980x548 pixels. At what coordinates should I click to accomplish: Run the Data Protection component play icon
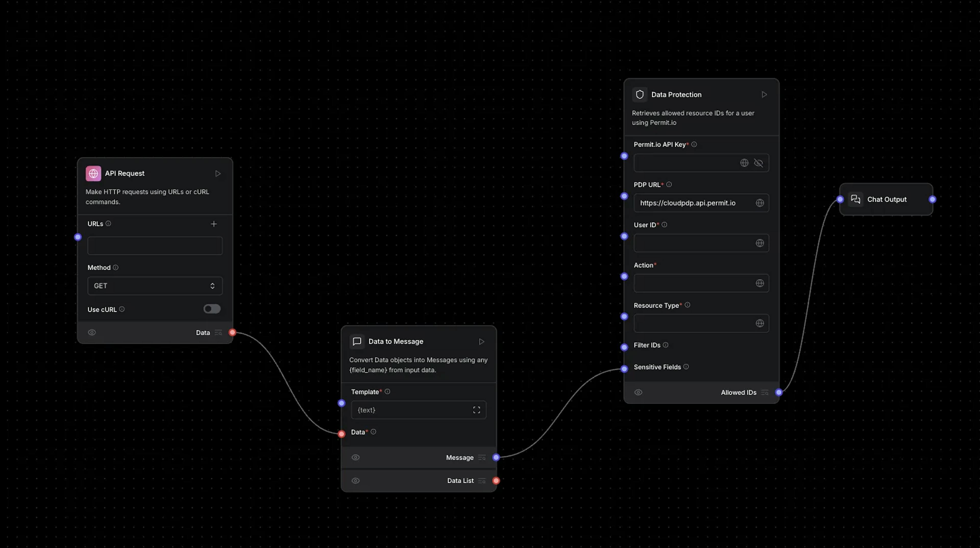764,95
